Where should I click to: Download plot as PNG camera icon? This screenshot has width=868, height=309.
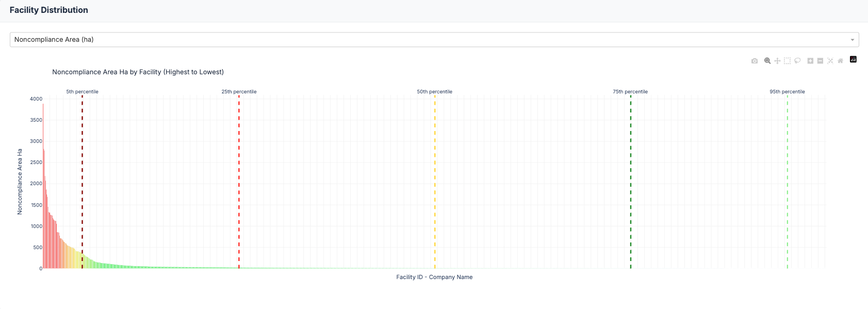pos(755,61)
